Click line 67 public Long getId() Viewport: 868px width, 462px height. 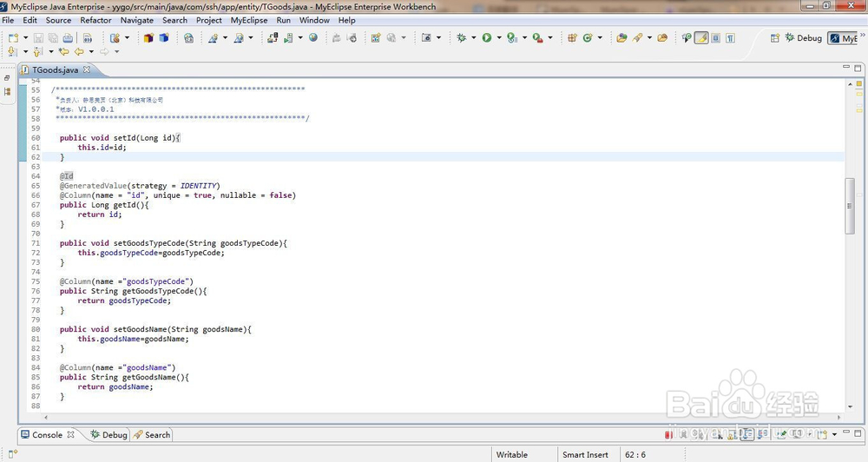105,205
